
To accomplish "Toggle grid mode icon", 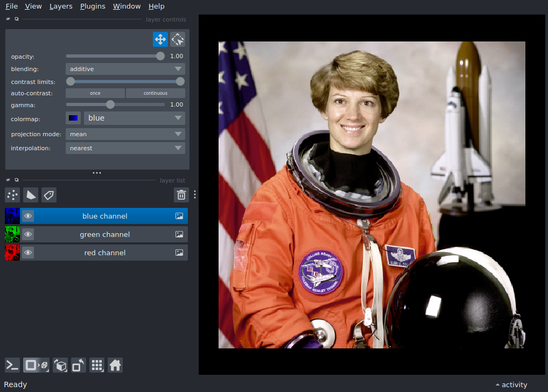I will (97, 366).
